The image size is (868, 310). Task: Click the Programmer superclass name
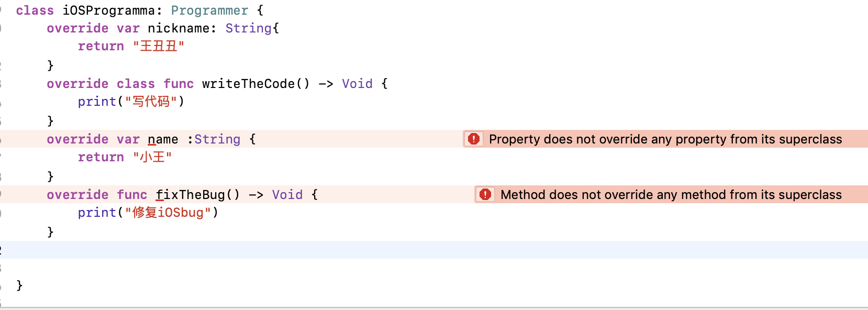pos(209,10)
